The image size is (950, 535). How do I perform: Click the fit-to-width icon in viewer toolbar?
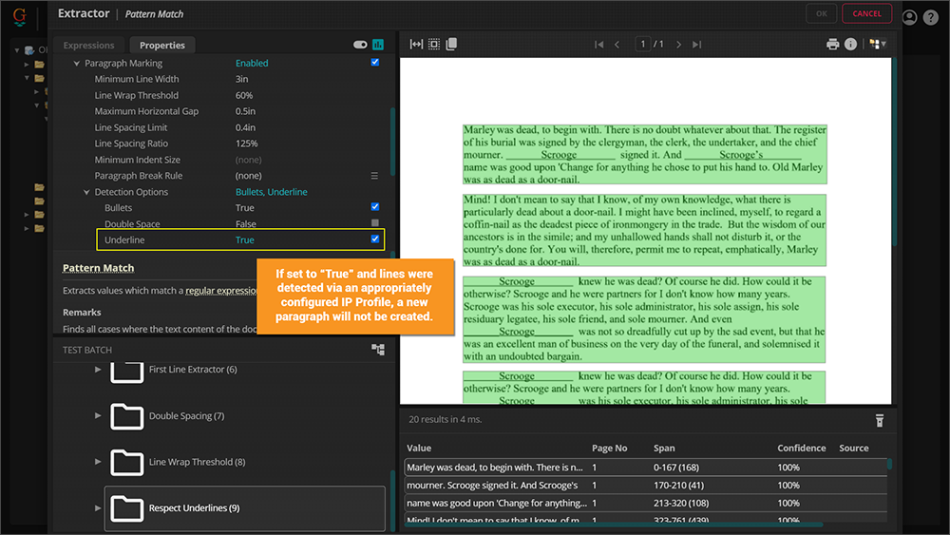click(x=416, y=44)
